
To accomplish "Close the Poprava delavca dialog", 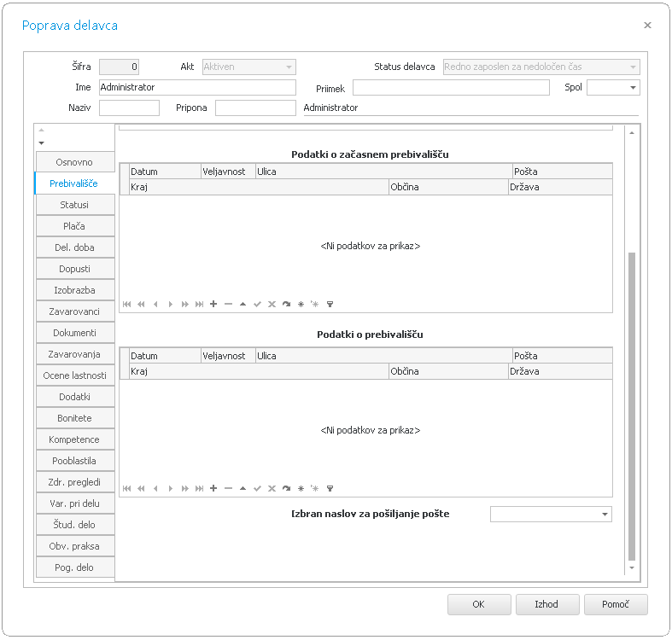I will [x=647, y=26].
